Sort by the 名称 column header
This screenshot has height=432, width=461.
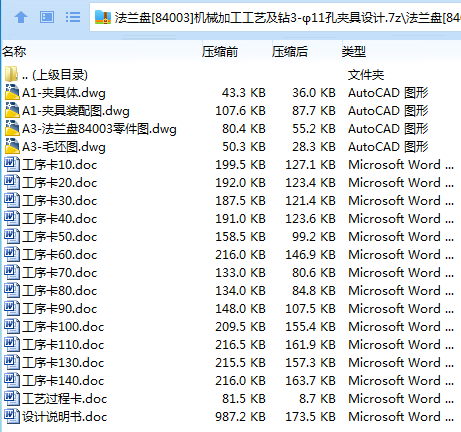coord(14,52)
